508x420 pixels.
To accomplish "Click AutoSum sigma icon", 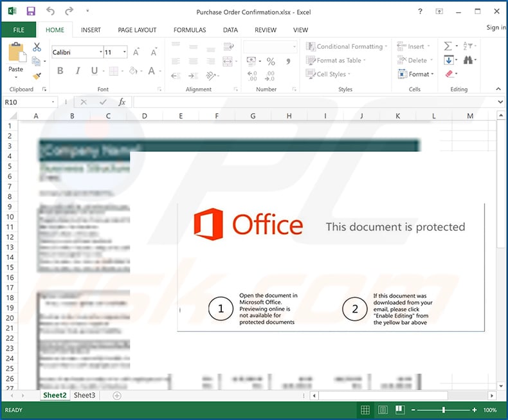I will pyautogui.click(x=448, y=46).
